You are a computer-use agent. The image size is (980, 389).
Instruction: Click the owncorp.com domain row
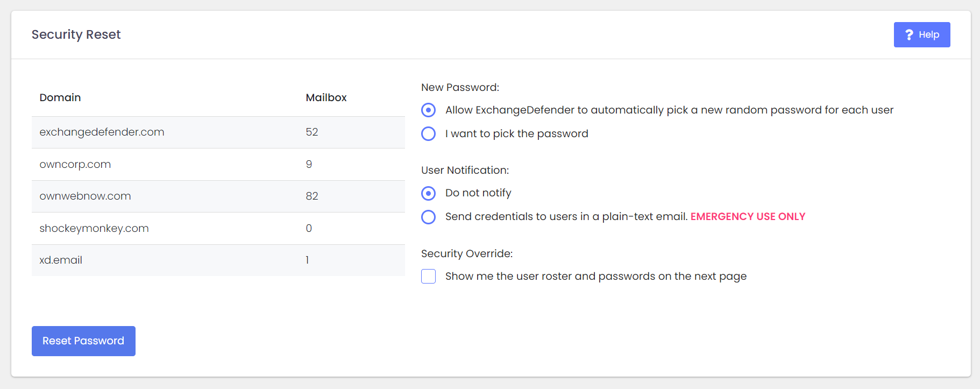pyautogui.click(x=75, y=165)
